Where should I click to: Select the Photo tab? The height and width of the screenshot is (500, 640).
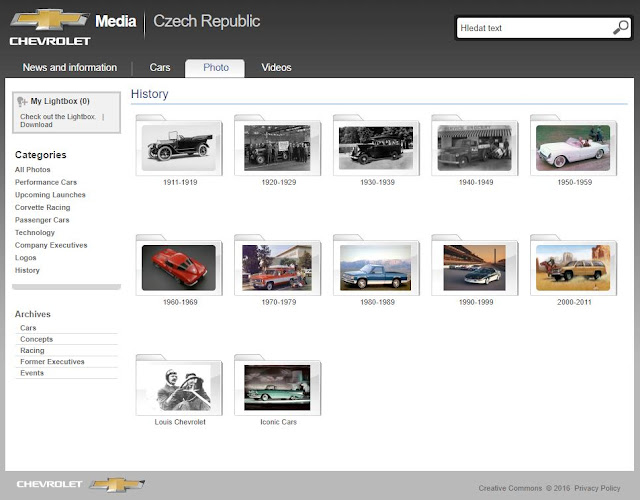tap(215, 68)
